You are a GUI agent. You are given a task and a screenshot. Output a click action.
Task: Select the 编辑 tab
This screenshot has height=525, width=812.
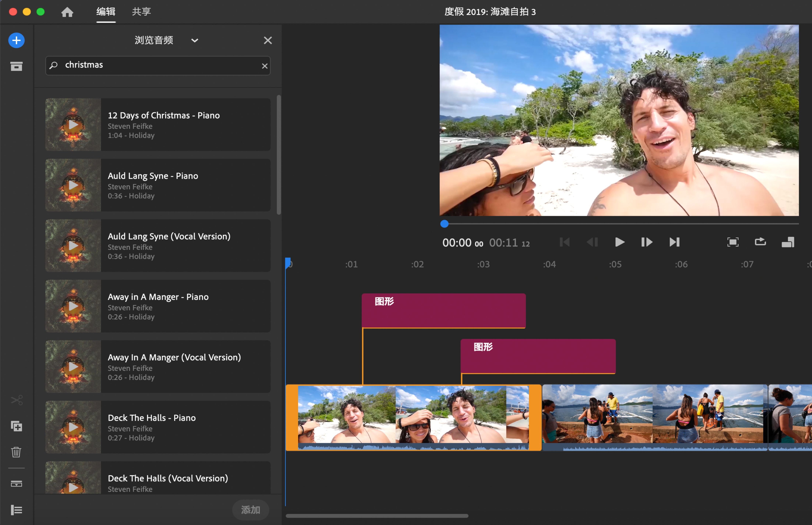(x=106, y=12)
